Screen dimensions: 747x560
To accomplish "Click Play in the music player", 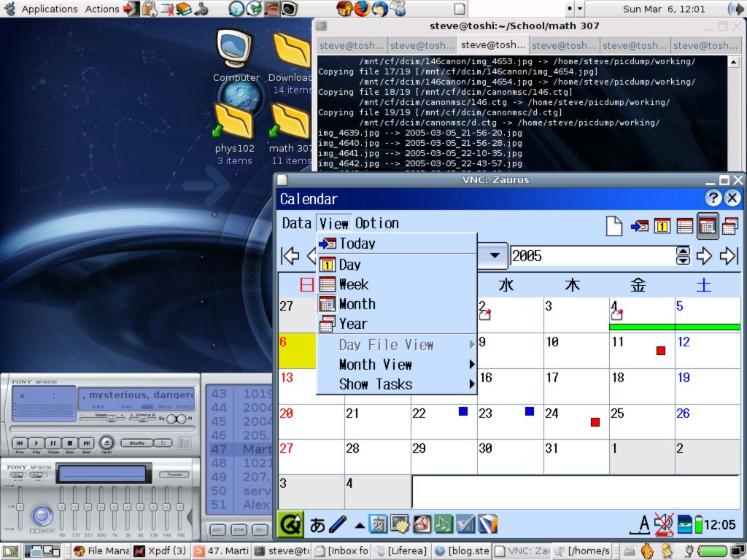I will tap(36, 443).
